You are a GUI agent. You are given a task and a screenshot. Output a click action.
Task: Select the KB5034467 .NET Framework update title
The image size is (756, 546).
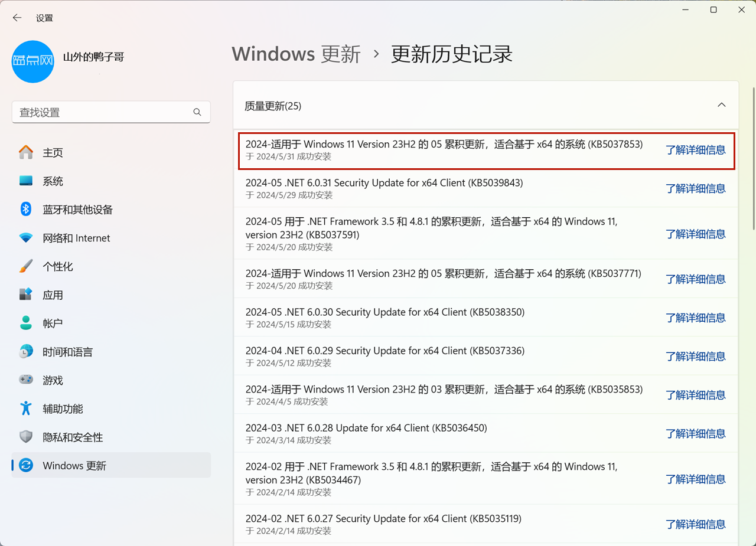(x=432, y=473)
